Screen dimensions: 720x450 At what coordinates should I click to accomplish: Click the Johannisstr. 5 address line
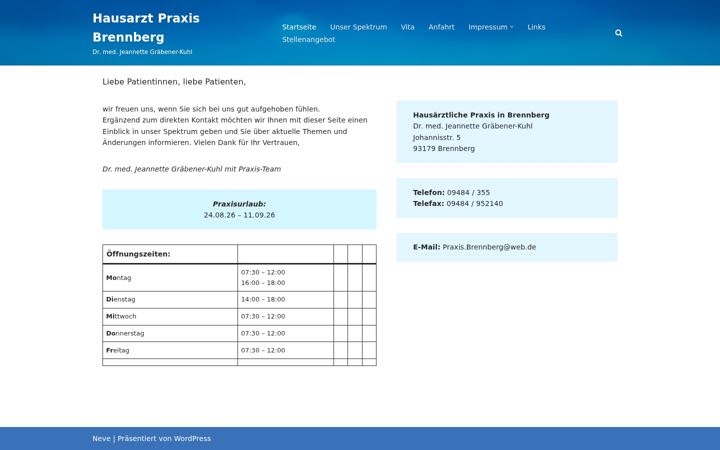pyautogui.click(x=436, y=137)
